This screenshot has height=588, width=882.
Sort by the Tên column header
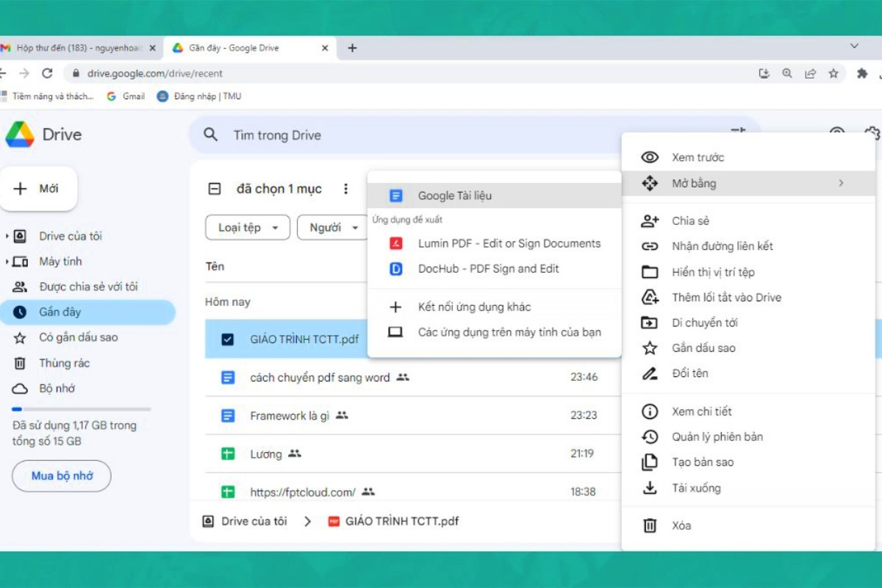(x=215, y=266)
